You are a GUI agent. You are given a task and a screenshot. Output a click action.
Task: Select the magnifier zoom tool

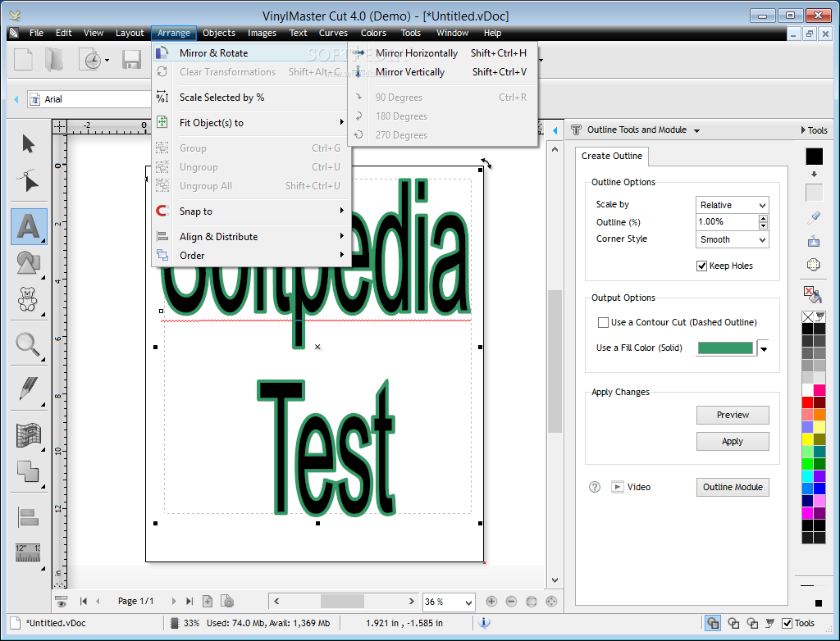[29, 345]
